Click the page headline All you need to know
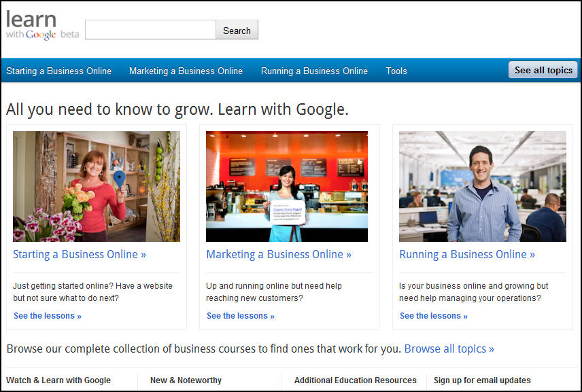Viewport: 582px width, 392px height. [x=177, y=110]
